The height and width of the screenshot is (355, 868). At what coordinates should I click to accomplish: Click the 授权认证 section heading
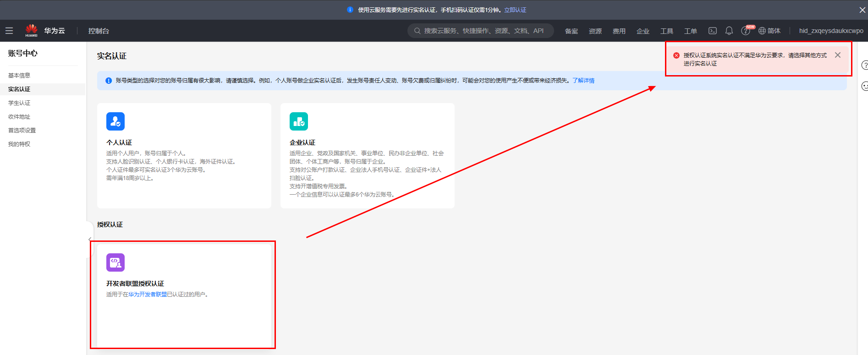pyautogui.click(x=110, y=224)
